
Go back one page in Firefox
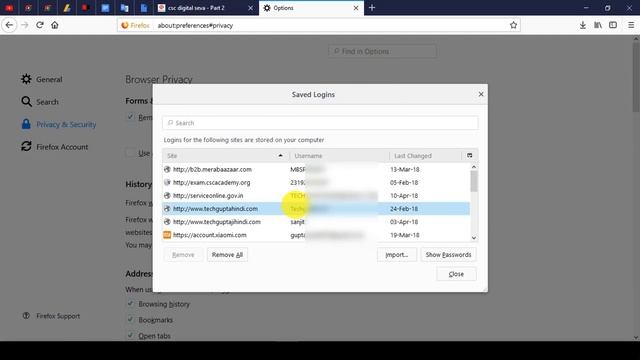click(9, 25)
